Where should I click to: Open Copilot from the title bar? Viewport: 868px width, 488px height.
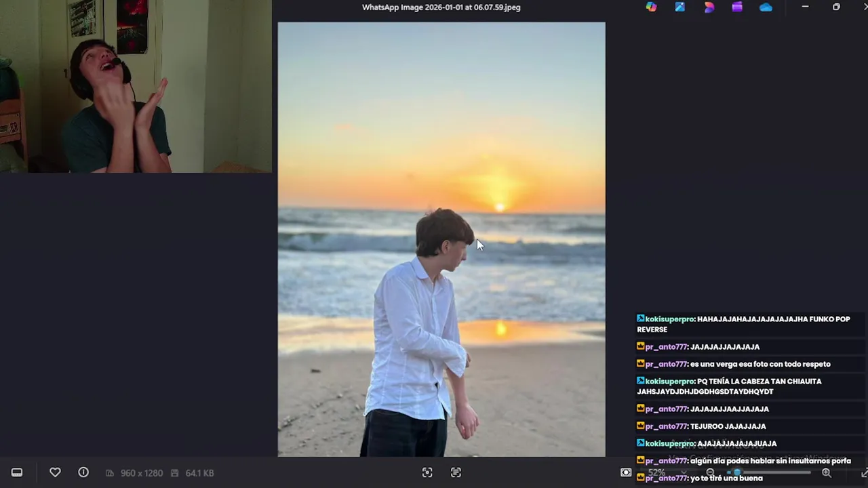(x=651, y=7)
